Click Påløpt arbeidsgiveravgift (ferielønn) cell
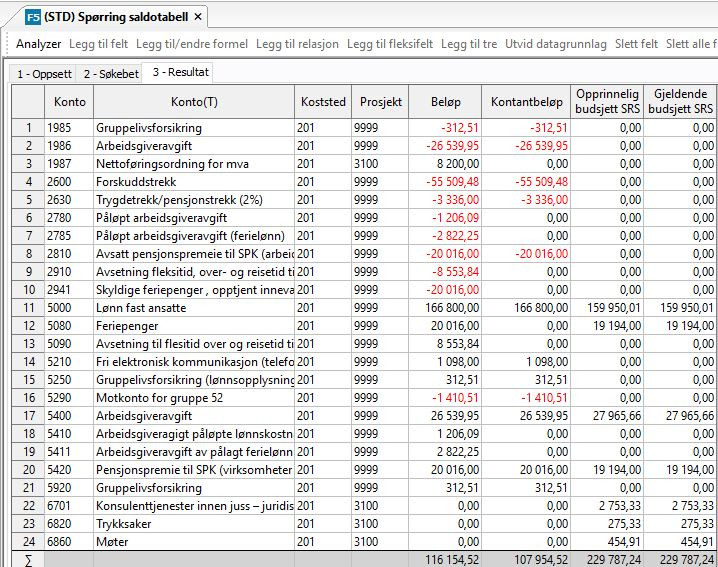The width and height of the screenshot is (718, 567). coord(194,236)
